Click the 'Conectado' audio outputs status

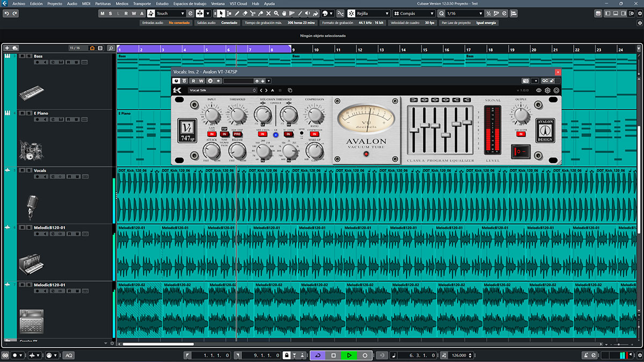[229, 23]
